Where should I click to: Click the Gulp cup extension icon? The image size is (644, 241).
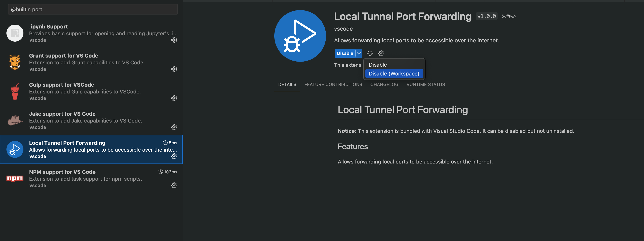point(15,91)
